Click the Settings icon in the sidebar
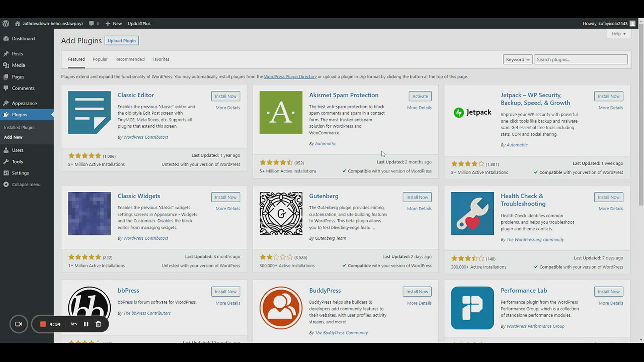The height and width of the screenshot is (362, 644). [6, 173]
